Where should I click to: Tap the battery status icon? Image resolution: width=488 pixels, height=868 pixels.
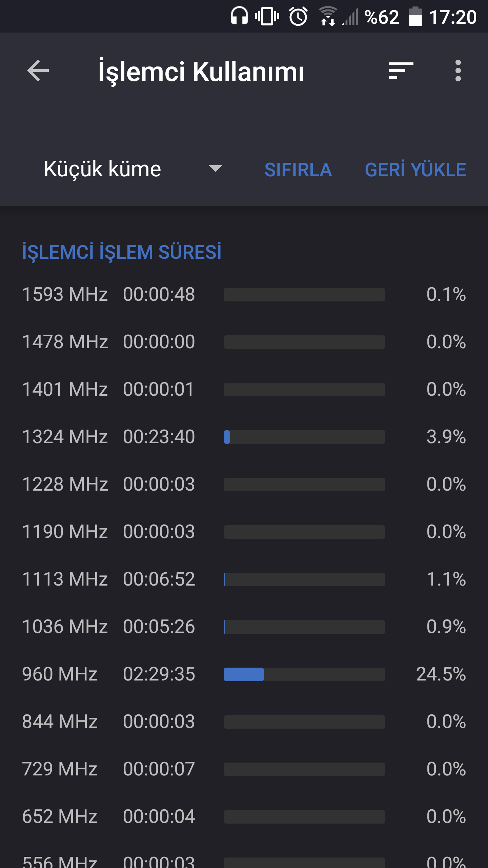click(x=415, y=16)
